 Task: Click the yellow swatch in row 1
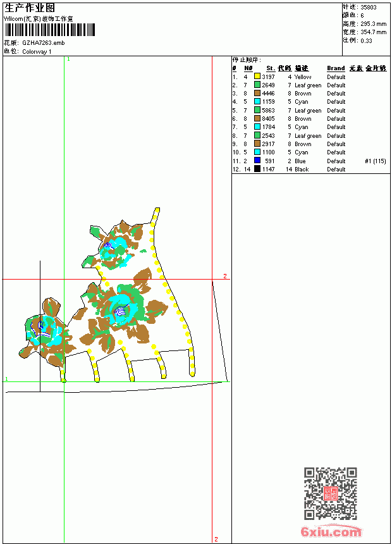(257, 77)
